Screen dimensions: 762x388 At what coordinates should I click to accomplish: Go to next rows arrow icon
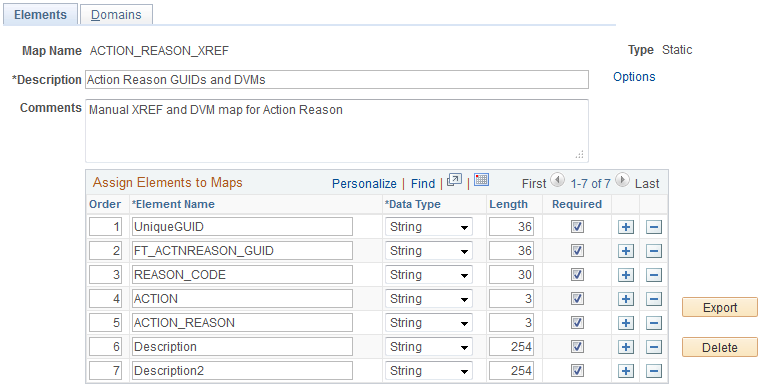(622, 180)
